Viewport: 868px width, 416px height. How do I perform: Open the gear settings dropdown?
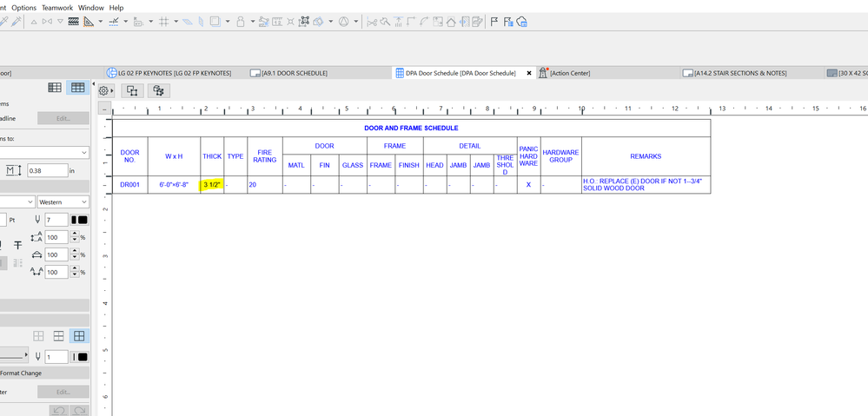tap(105, 90)
